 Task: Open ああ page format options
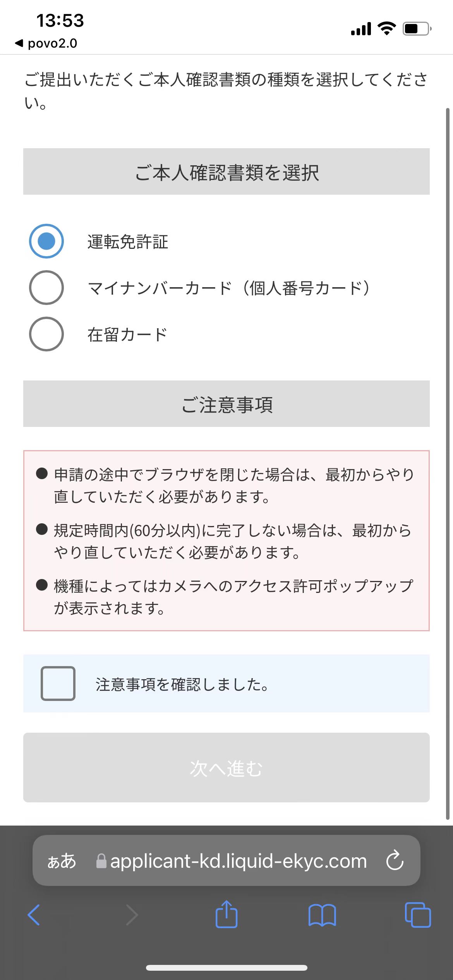pyautogui.click(x=62, y=861)
